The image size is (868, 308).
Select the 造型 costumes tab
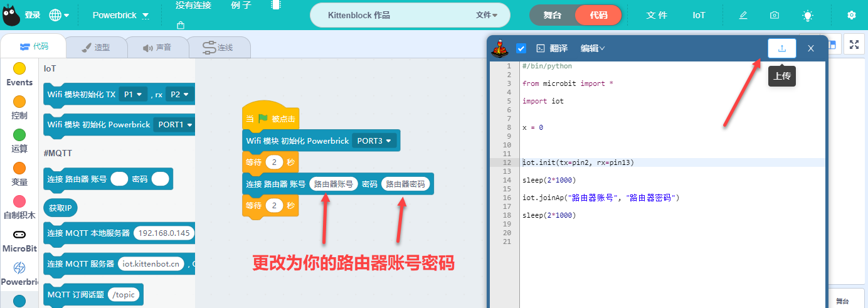pos(97,47)
